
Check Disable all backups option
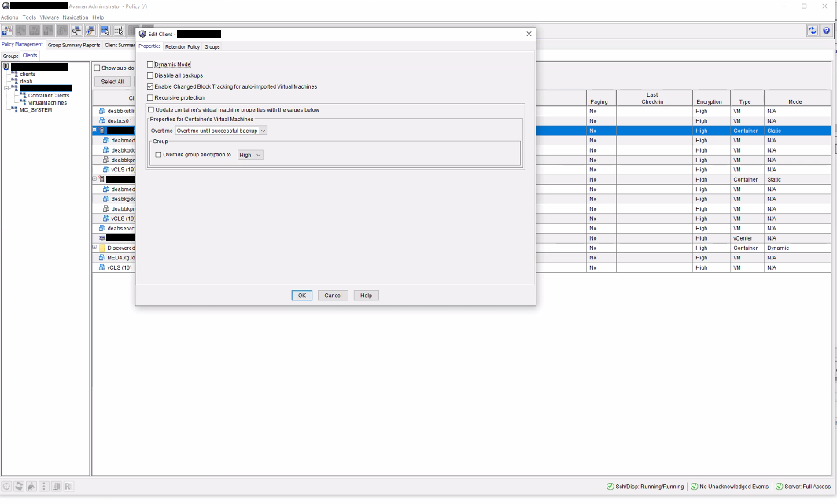pyautogui.click(x=150, y=75)
